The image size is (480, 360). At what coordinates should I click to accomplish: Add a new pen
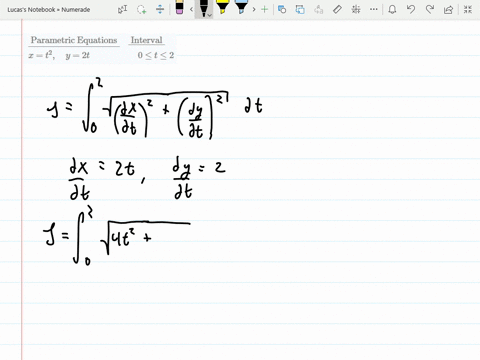click(265, 9)
